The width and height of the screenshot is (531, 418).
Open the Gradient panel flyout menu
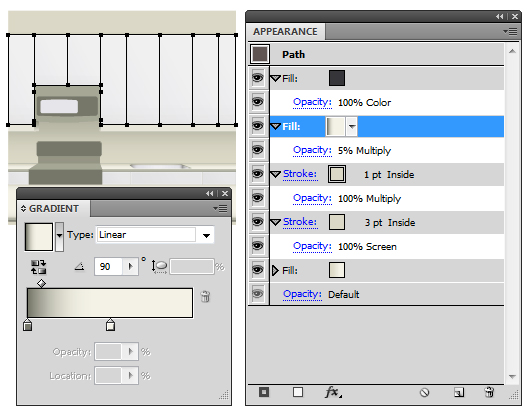point(220,209)
